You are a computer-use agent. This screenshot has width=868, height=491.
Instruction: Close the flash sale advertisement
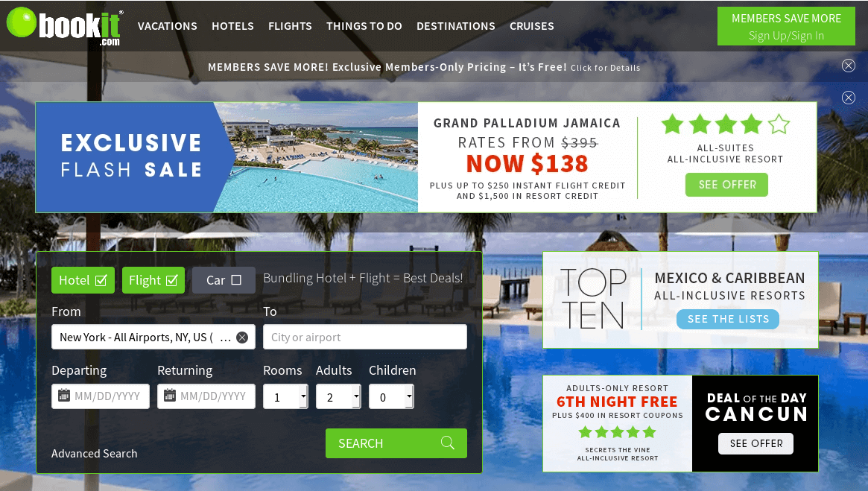pos(848,98)
